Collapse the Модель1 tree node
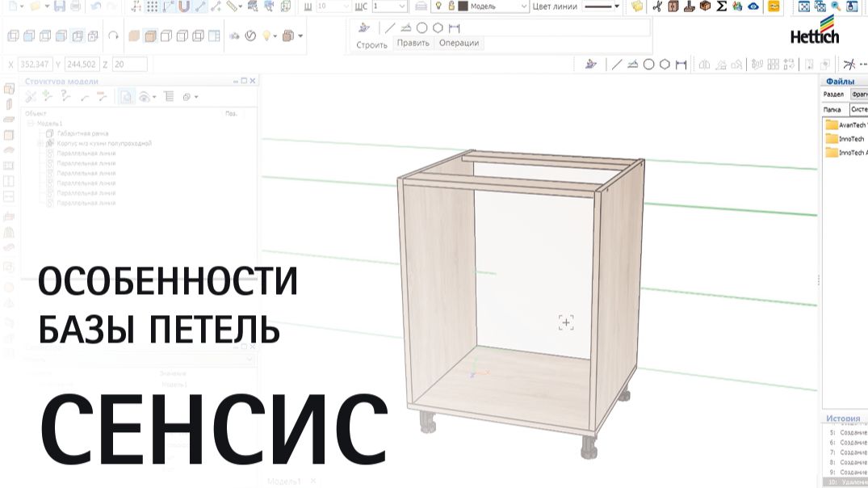The height and width of the screenshot is (488, 868). [x=31, y=124]
